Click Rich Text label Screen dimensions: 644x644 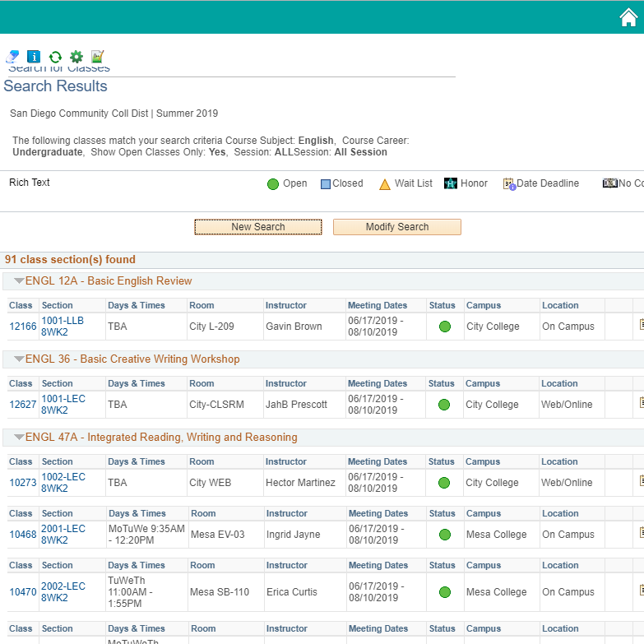tap(29, 183)
